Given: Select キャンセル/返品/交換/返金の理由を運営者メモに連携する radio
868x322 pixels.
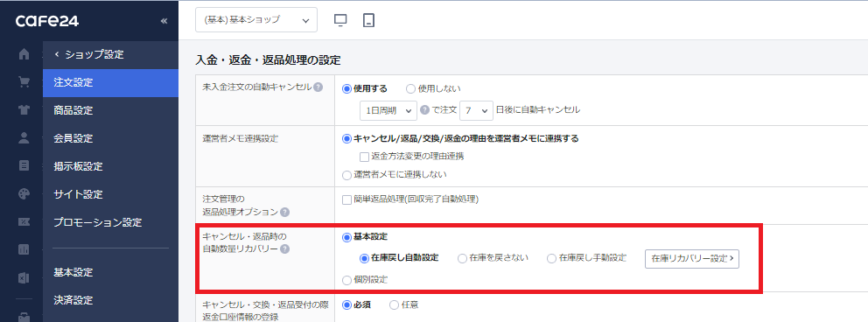Looking at the screenshot, I should [347, 139].
